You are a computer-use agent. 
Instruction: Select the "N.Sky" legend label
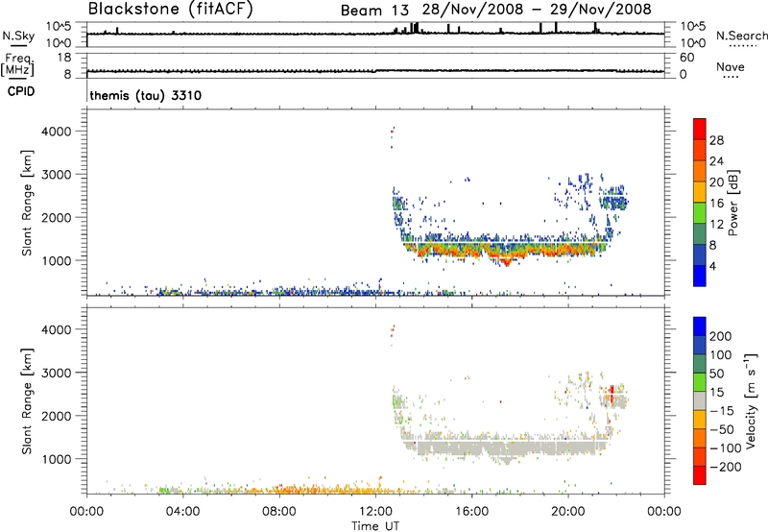point(18,36)
